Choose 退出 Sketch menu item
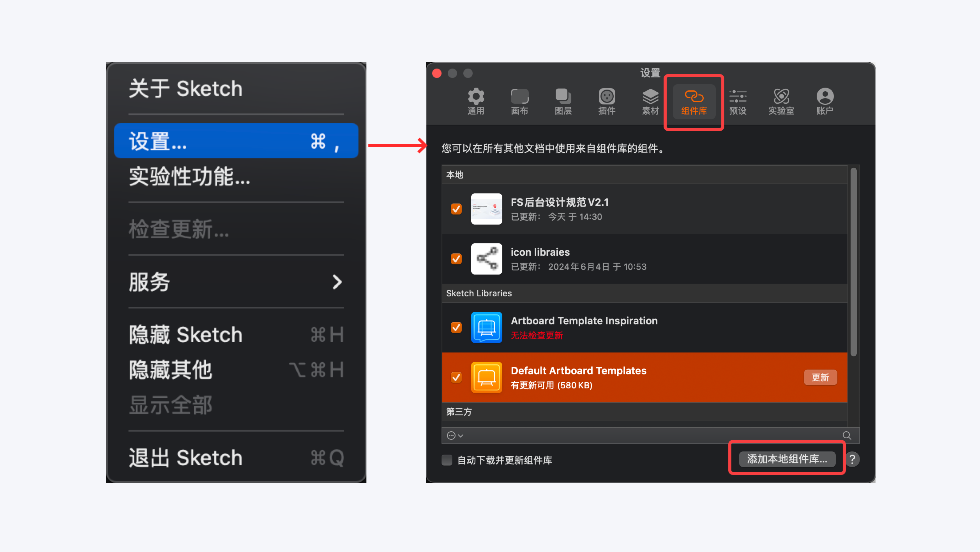The image size is (980, 552). pyautogui.click(x=236, y=458)
